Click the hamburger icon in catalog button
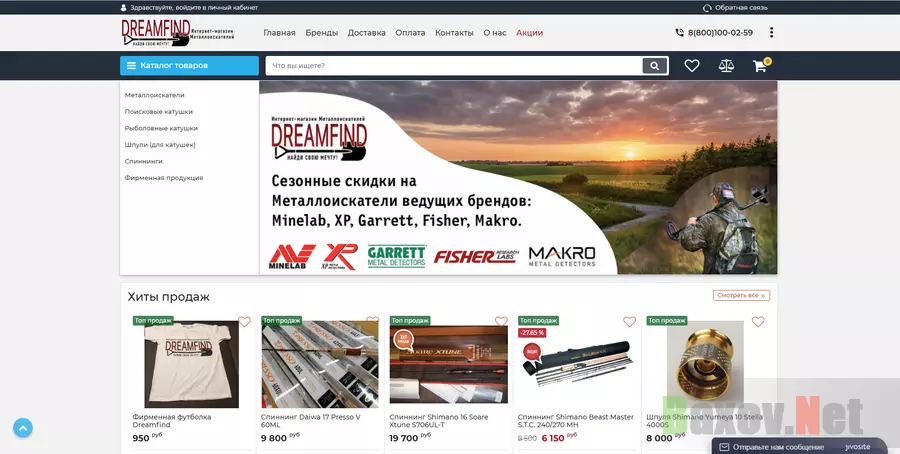 tap(131, 65)
